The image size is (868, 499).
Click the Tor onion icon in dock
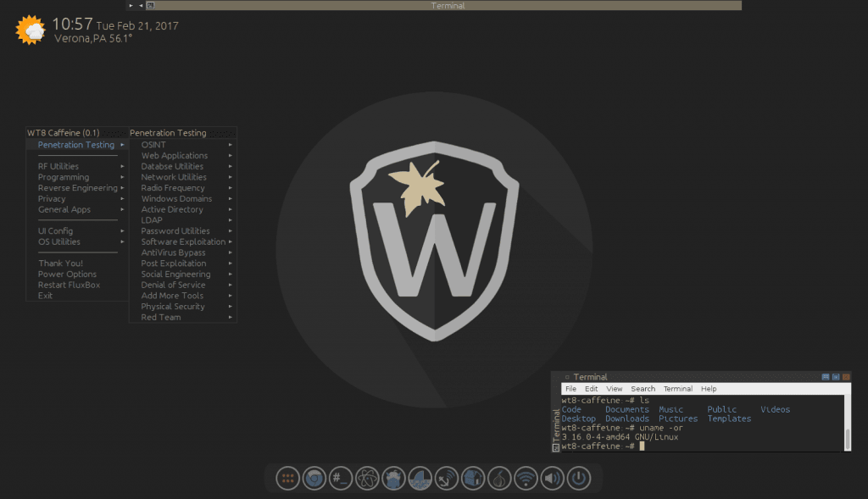pyautogui.click(x=500, y=479)
